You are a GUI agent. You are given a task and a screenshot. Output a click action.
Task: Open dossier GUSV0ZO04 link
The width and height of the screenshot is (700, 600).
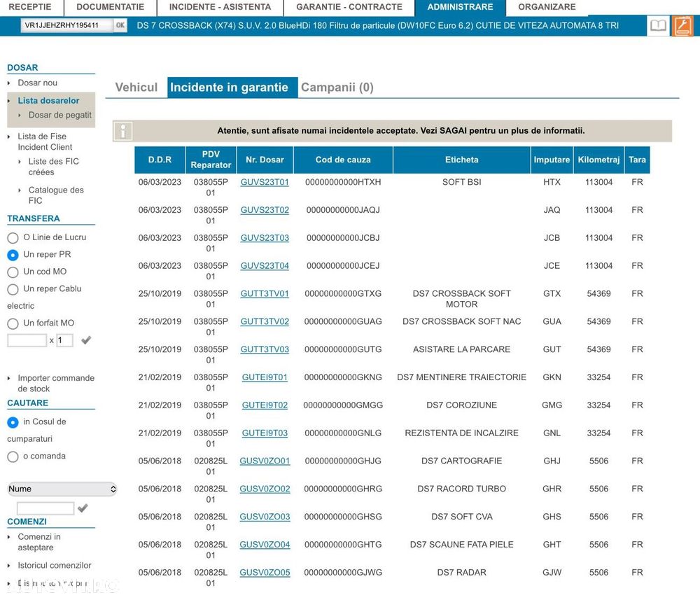265,545
